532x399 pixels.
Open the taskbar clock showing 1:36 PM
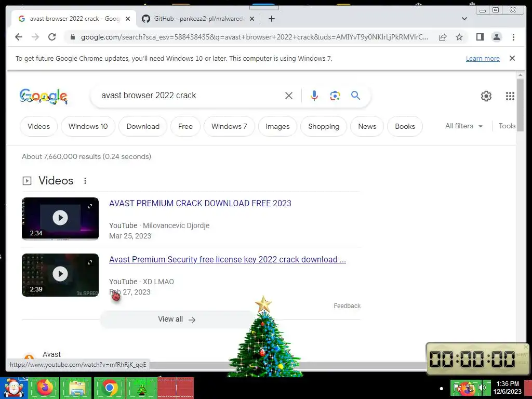[x=507, y=388]
